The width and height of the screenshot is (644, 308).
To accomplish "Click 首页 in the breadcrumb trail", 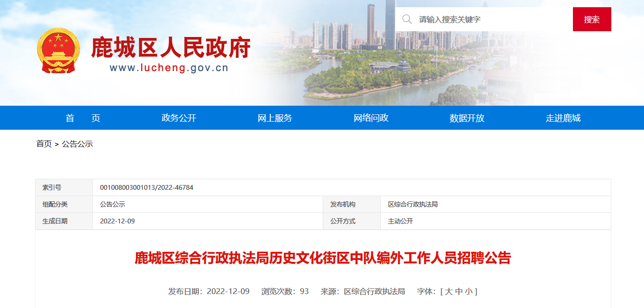I will pyautogui.click(x=44, y=144).
